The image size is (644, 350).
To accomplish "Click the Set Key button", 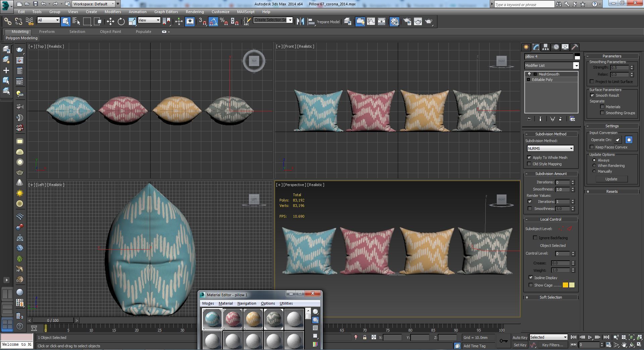I will click(520, 345).
